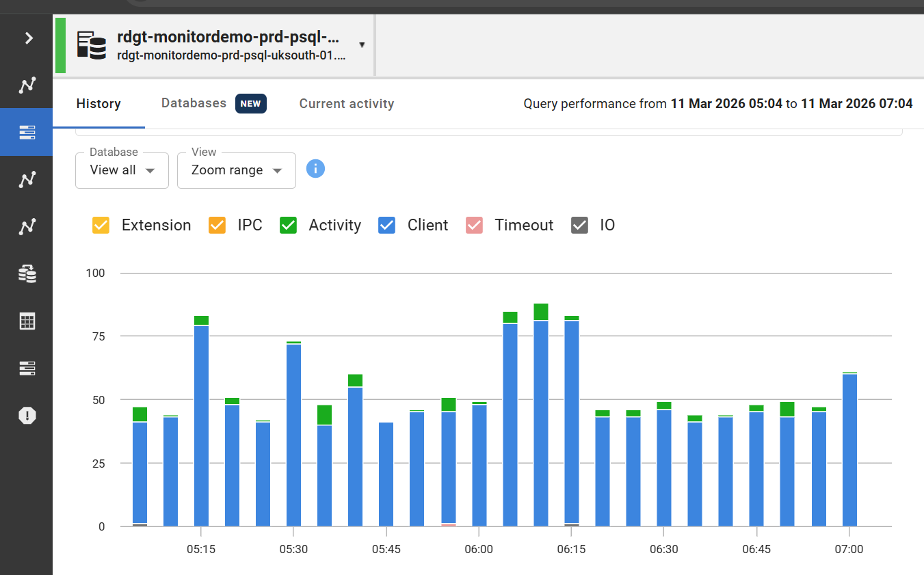Select the server list icon near sidebar bottom
The image size is (924, 575).
[x=27, y=368]
